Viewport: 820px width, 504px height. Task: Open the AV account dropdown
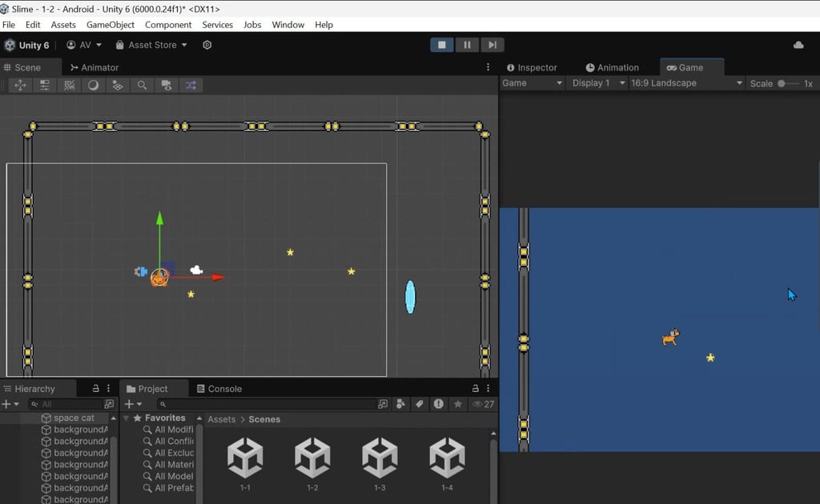pyautogui.click(x=83, y=45)
